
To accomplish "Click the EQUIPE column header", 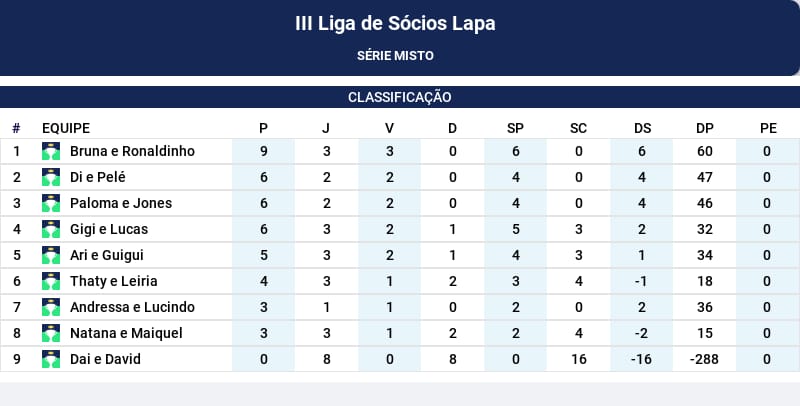I will [x=66, y=128].
